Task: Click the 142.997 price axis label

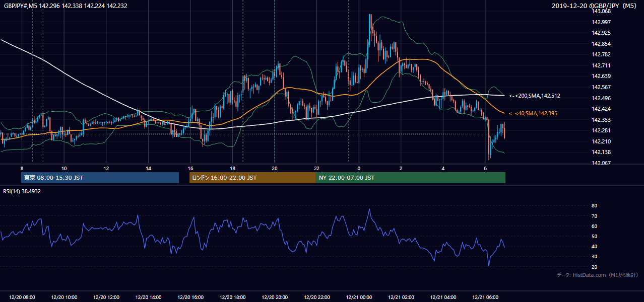Action: [x=601, y=22]
